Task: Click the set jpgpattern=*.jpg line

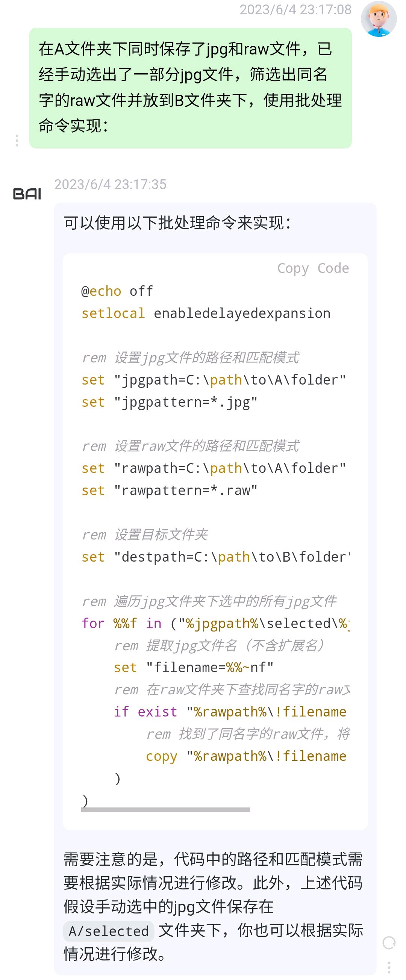Action: (170, 403)
